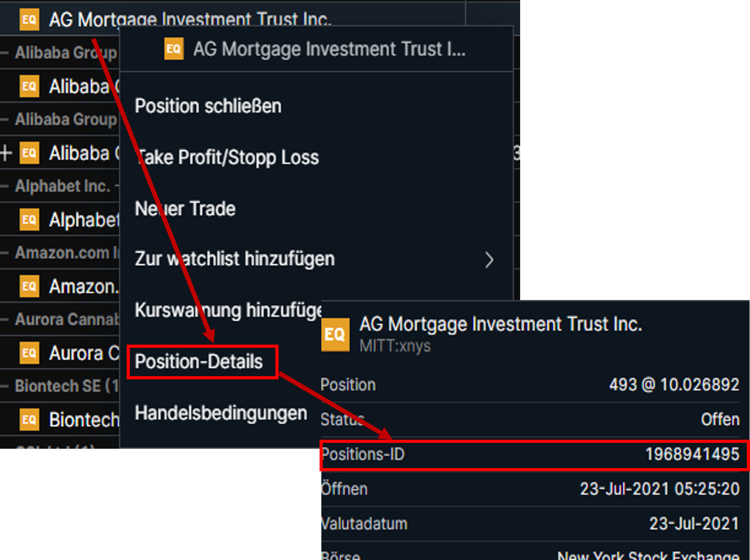Click the EQ icon next to Biontech row
This screenshot has height=560, width=750.
pos(29,419)
